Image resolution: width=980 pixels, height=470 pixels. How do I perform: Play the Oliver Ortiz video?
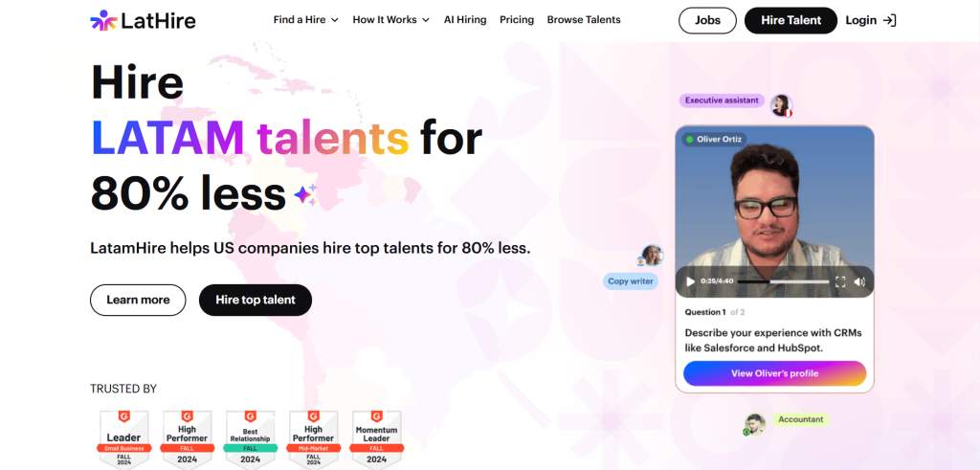690,281
